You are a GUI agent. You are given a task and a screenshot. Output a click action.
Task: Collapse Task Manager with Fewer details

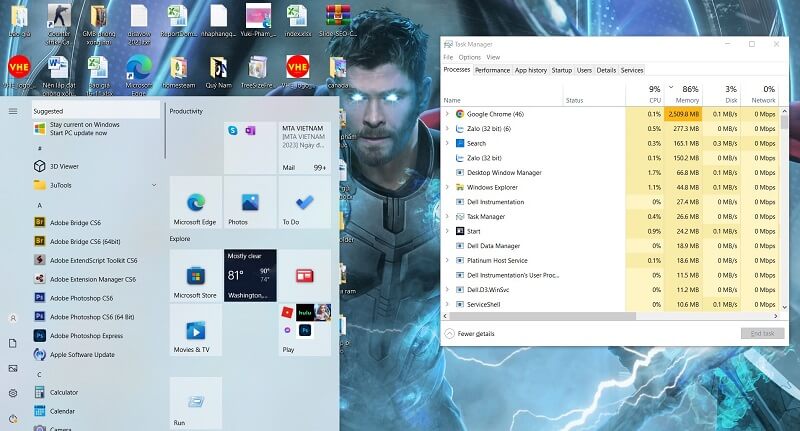[470, 334]
